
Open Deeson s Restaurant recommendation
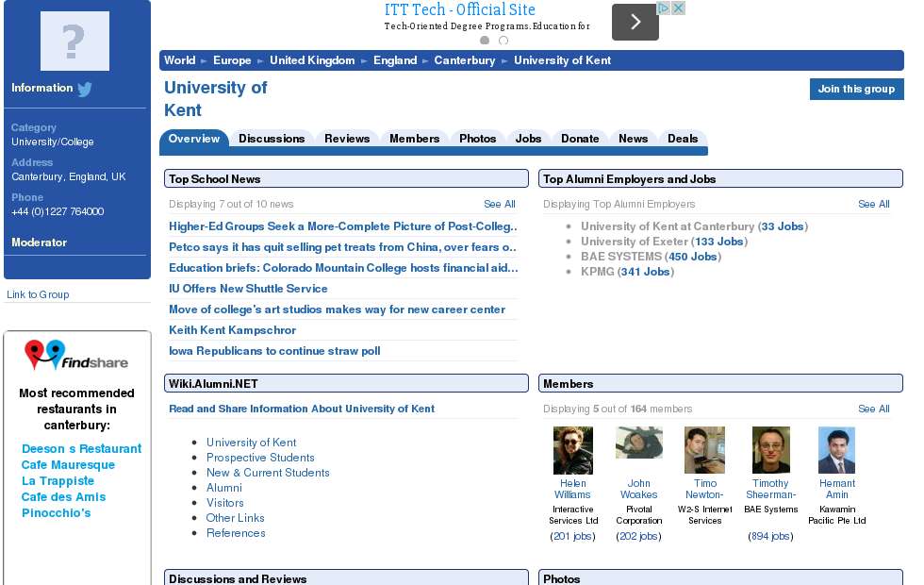[81, 449]
